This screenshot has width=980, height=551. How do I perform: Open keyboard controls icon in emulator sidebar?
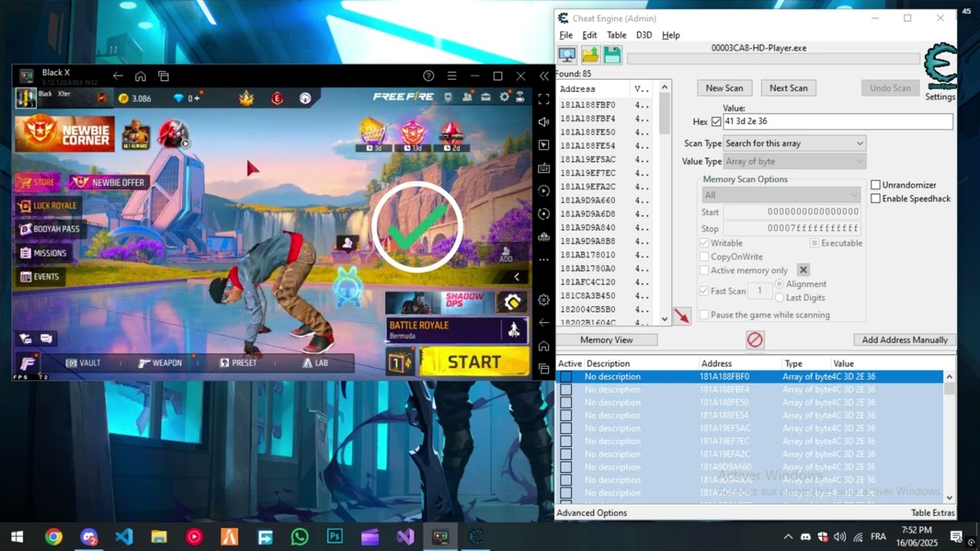(x=544, y=168)
